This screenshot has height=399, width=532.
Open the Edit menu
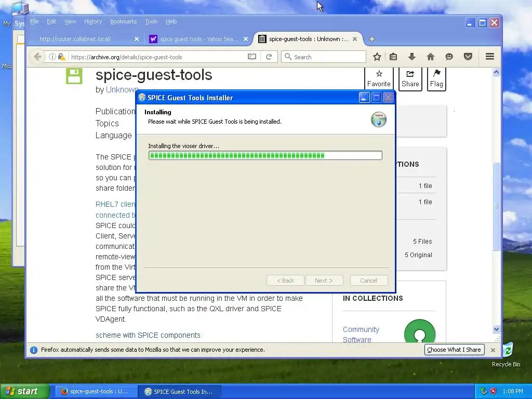click(x=51, y=21)
